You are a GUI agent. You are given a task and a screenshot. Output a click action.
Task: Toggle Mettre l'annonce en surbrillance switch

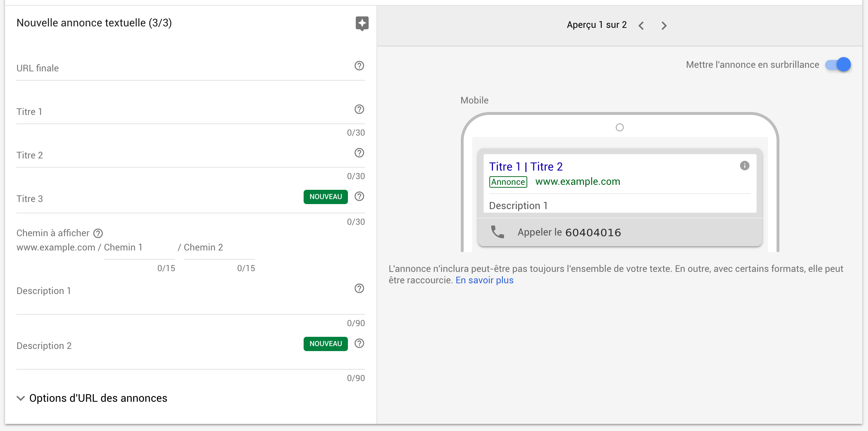pyautogui.click(x=838, y=65)
